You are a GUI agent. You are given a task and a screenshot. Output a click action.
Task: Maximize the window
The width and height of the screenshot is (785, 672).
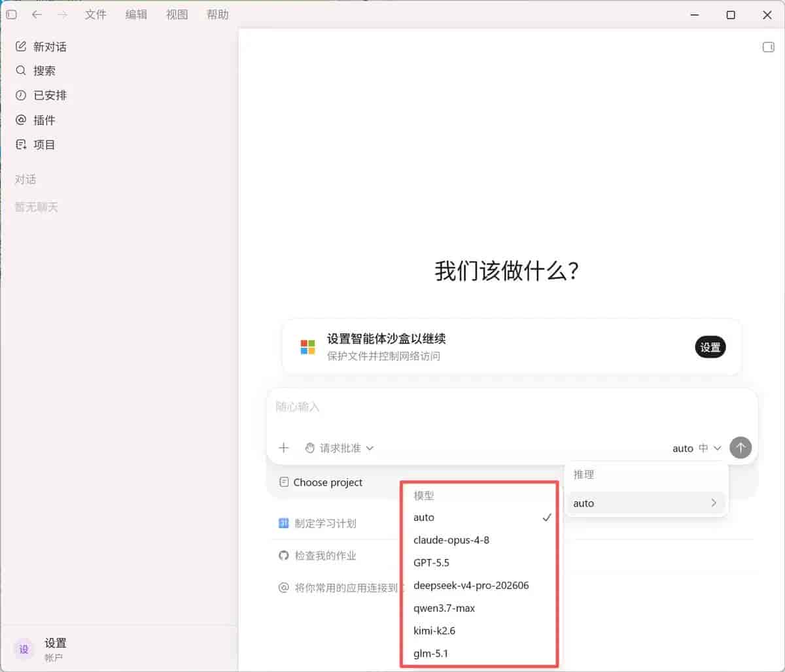coord(731,14)
